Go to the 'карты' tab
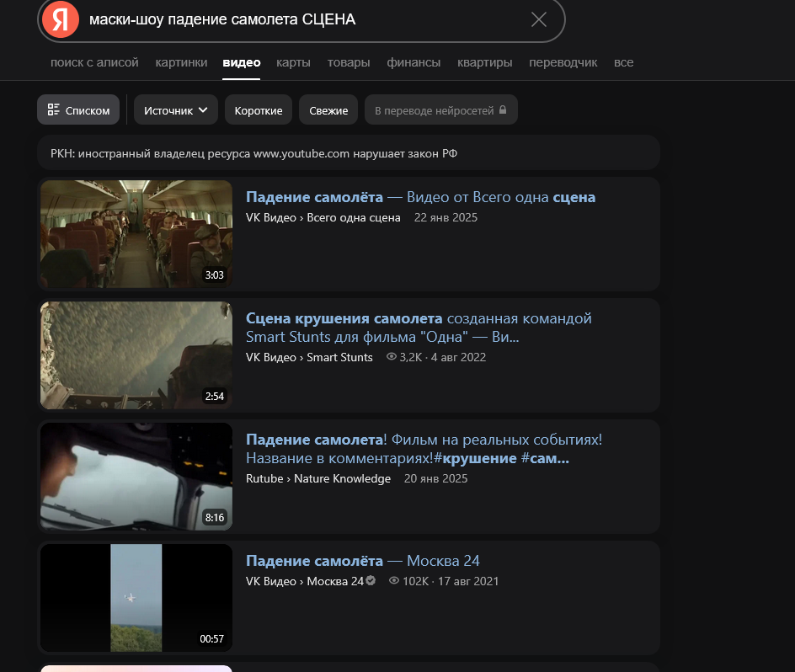Image resolution: width=795 pixels, height=672 pixels. 293,62
